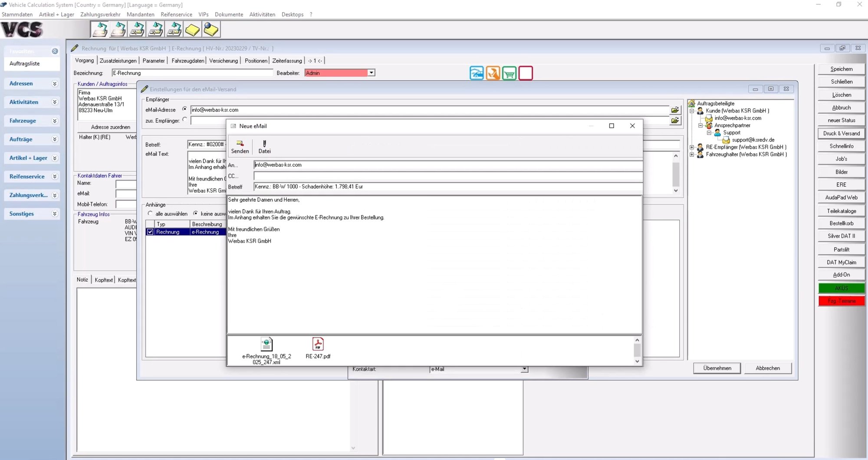Click the fourth VCS toolbar icon
This screenshot has width=868, height=460.
(x=156, y=30)
